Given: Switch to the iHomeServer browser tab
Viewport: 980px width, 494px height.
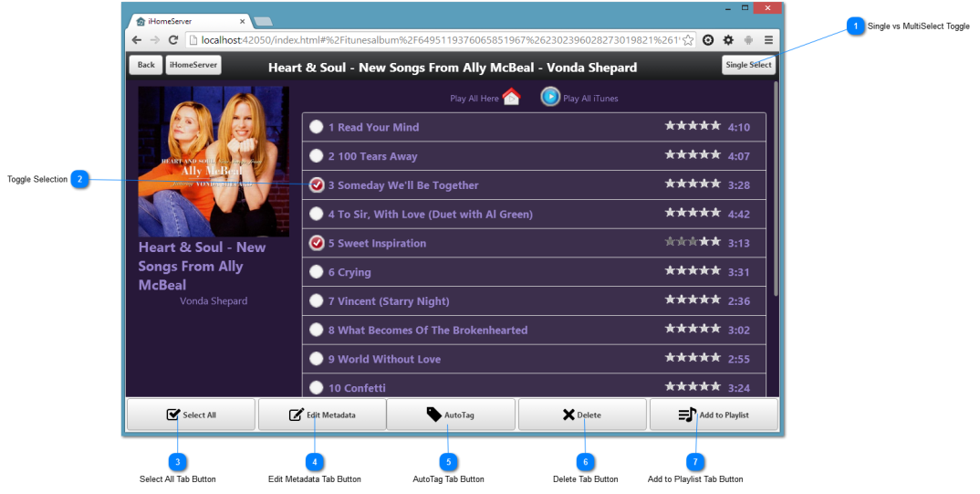Looking at the screenshot, I should (190, 21).
